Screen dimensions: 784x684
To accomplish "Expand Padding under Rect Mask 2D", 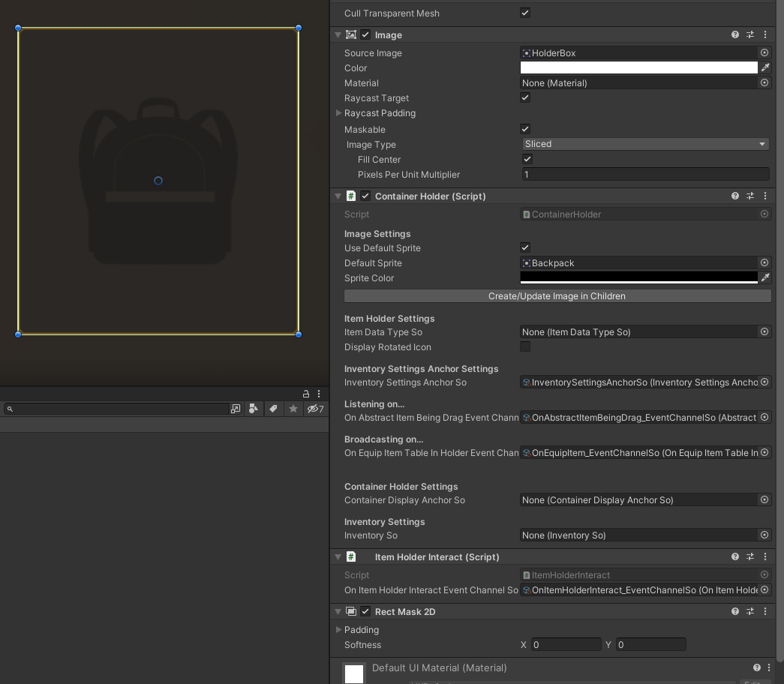I will (x=339, y=629).
